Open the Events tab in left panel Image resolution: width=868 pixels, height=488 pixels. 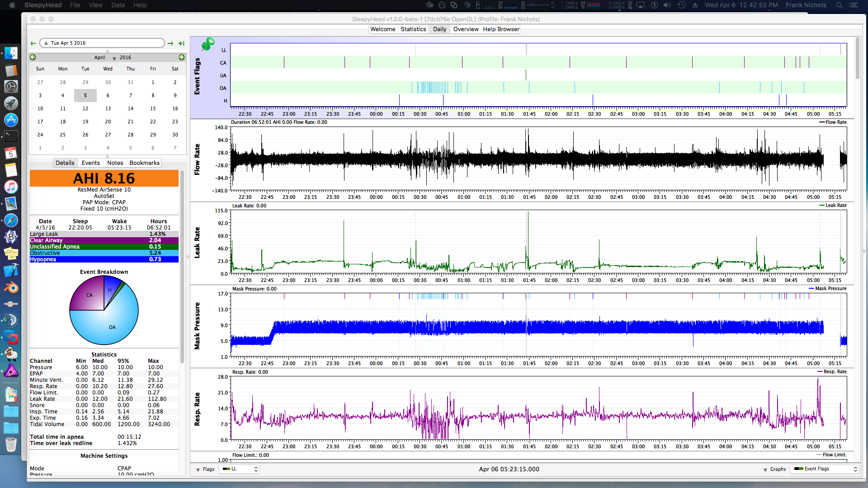click(x=90, y=163)
